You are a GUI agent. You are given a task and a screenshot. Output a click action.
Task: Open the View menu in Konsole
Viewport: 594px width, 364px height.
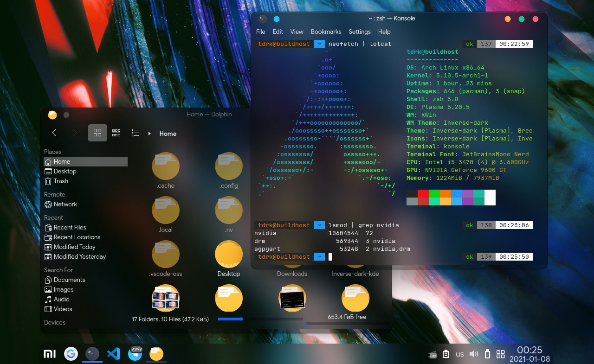click(297, 32)
